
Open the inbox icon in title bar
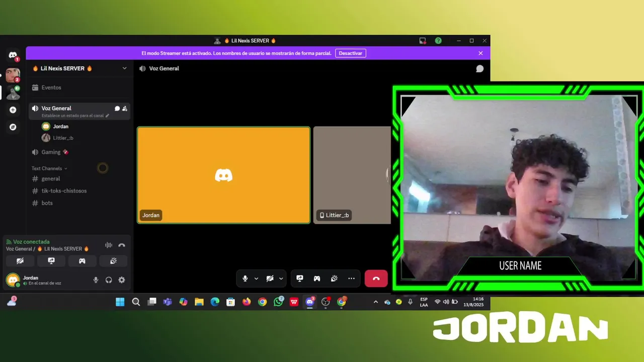(423, 41)
